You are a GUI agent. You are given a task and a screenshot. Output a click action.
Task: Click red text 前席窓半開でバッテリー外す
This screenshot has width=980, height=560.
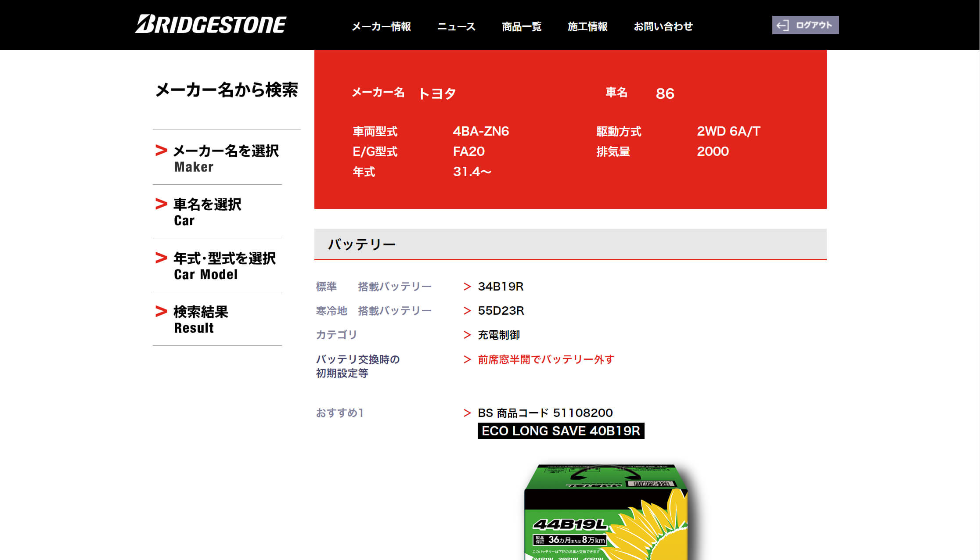[x=546, y=360]
